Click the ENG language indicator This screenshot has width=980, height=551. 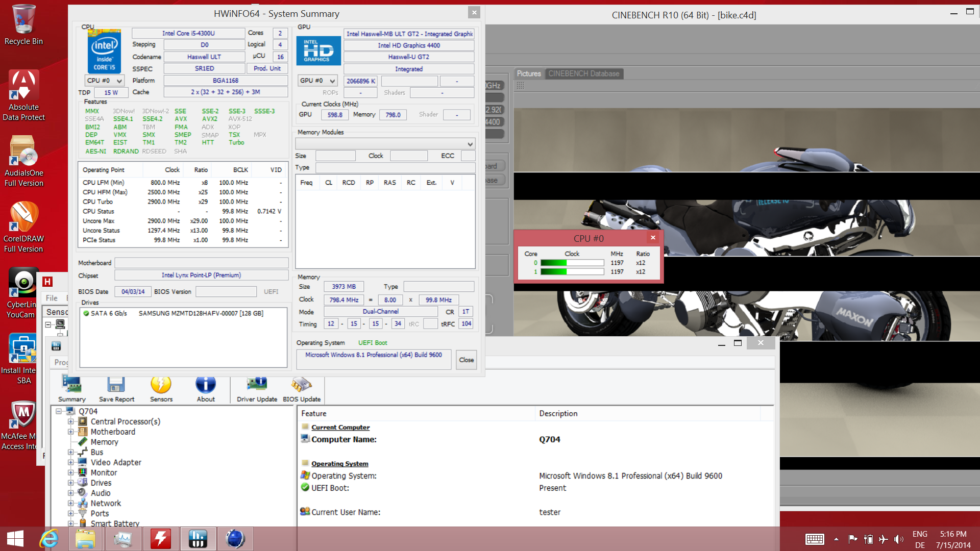point(920,534)
